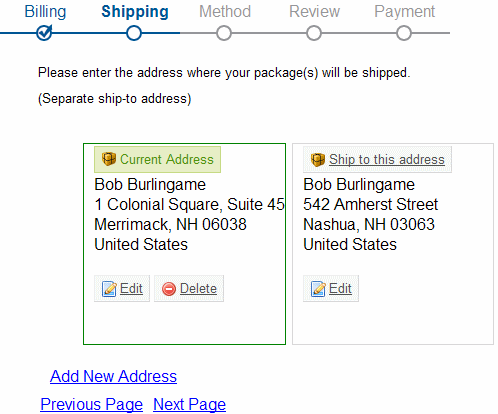Click the pencil icon for the Nashua address

(318, 289)
